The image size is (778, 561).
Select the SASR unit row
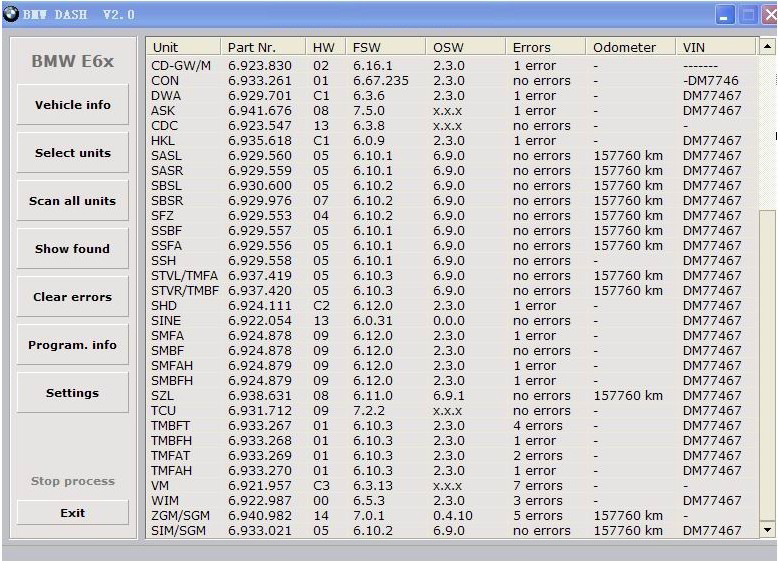pyautogui.click(x=452, y=171)
